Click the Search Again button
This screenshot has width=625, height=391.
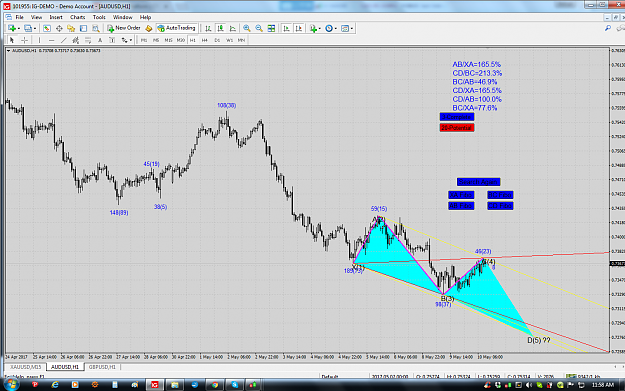(x=478, y=182)
